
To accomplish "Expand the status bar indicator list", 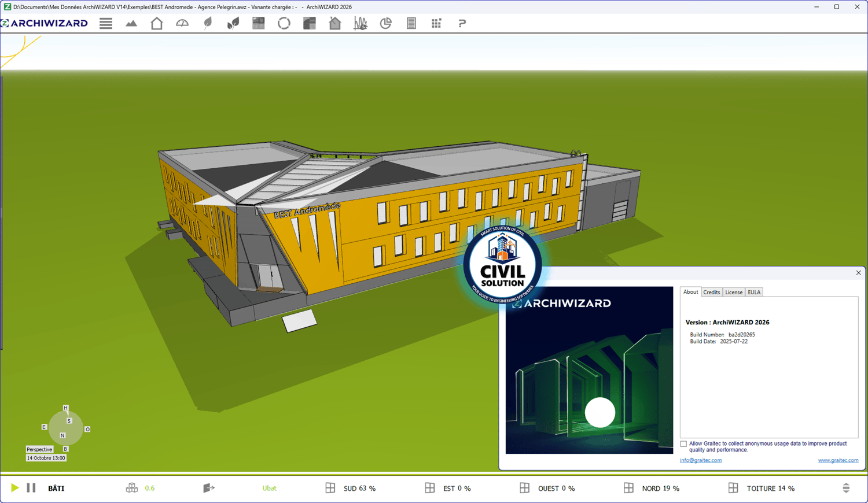I will (x=846, y=488).
